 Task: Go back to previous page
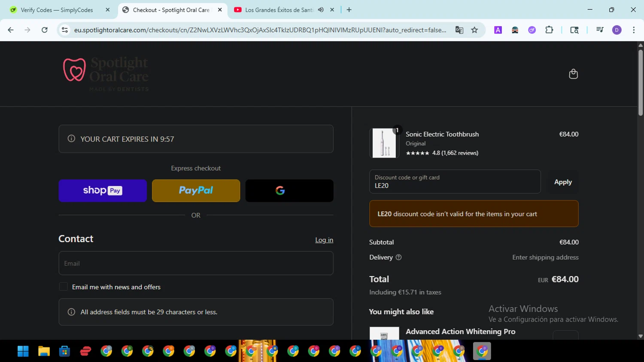pyautogui.click(x=11, y=30)
